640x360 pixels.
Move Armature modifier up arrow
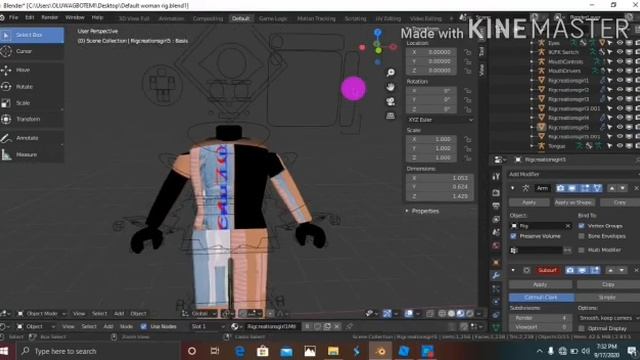(x=611, y=188)
